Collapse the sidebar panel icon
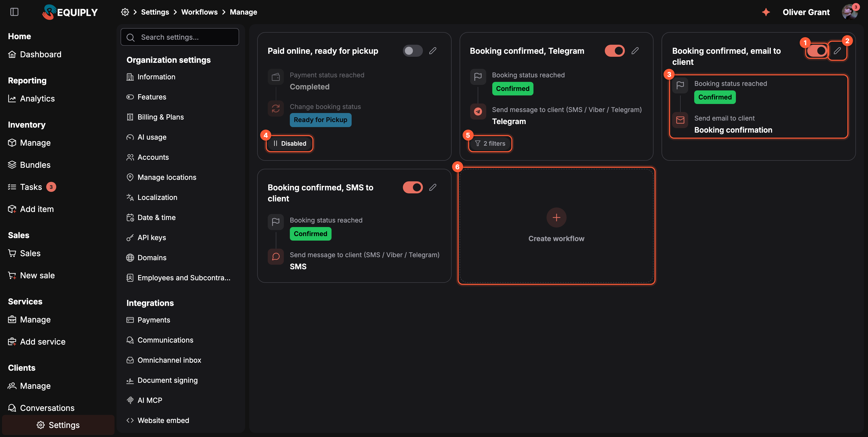Screen dimensions: 868x437 tap(14, 12)
